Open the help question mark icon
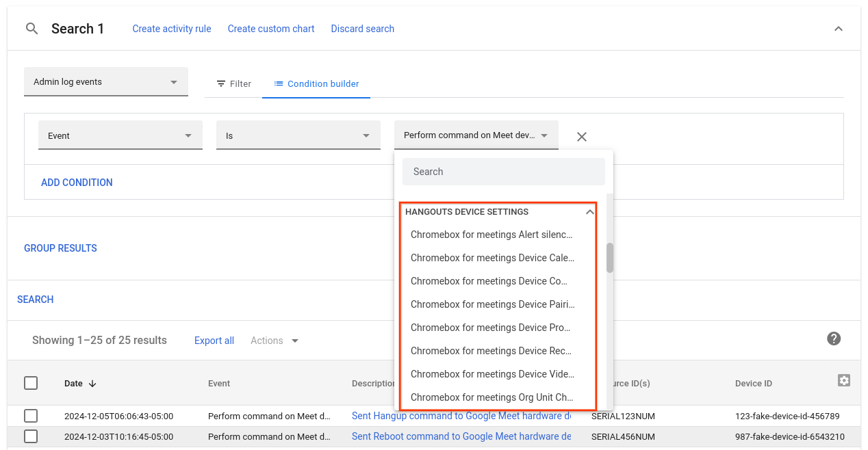 [834, 339]
